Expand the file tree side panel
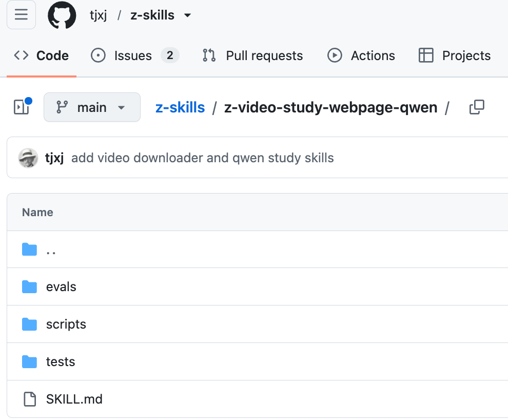The height and width of the screenshot is (420, 508). 22,107
